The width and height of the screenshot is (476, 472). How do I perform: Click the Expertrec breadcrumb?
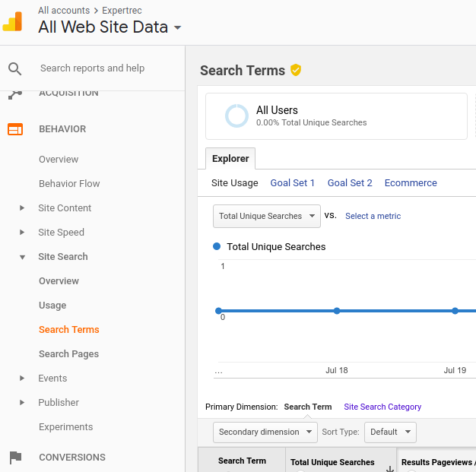coord(122,11)
